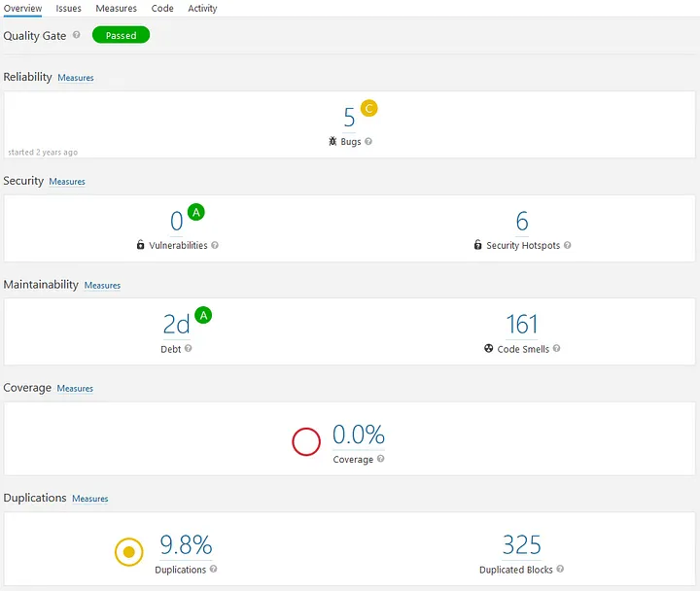Open Measures link next to Reliability
The width and height of the screenshot is (700, 591).
point(76,78)
